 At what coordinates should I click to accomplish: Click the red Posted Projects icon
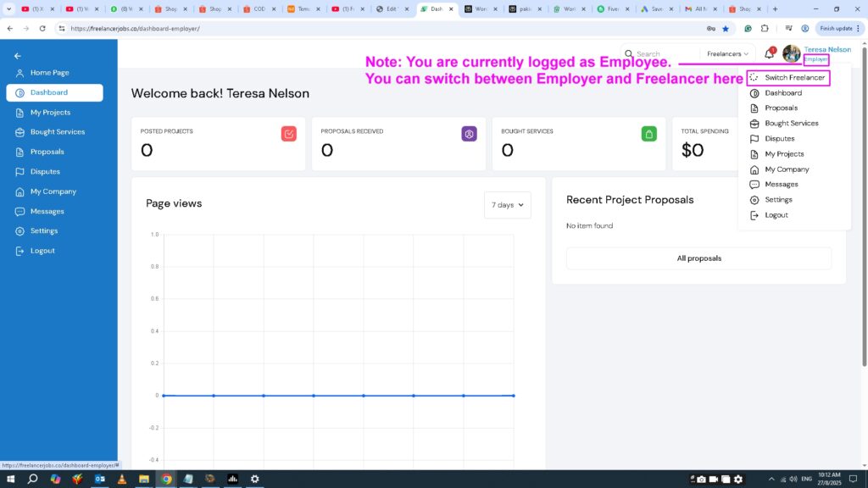289,133
